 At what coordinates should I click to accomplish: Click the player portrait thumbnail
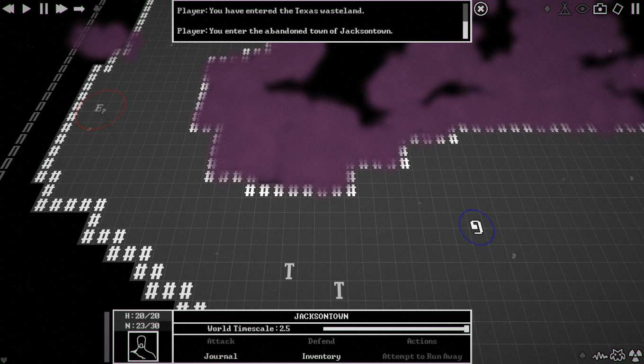coord(143,346)
